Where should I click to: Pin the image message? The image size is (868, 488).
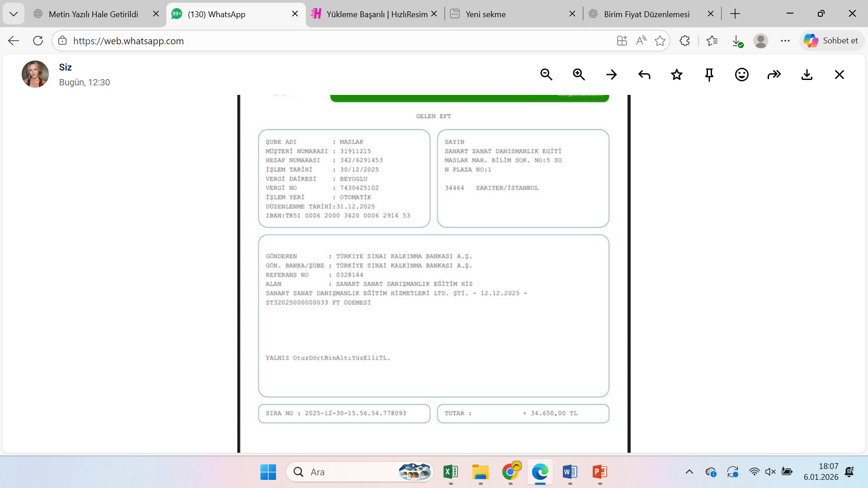(709, 75)
